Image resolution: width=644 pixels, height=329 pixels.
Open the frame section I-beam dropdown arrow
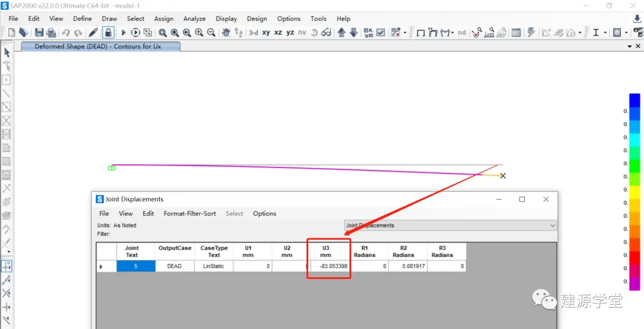(605, 32)
